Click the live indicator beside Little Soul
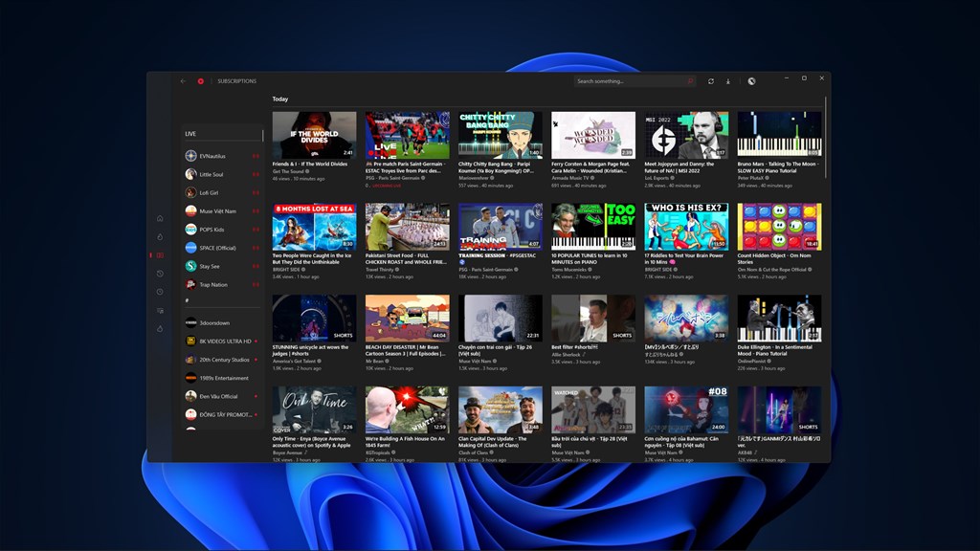Screen dimensions: 980x551 (256, 174)
